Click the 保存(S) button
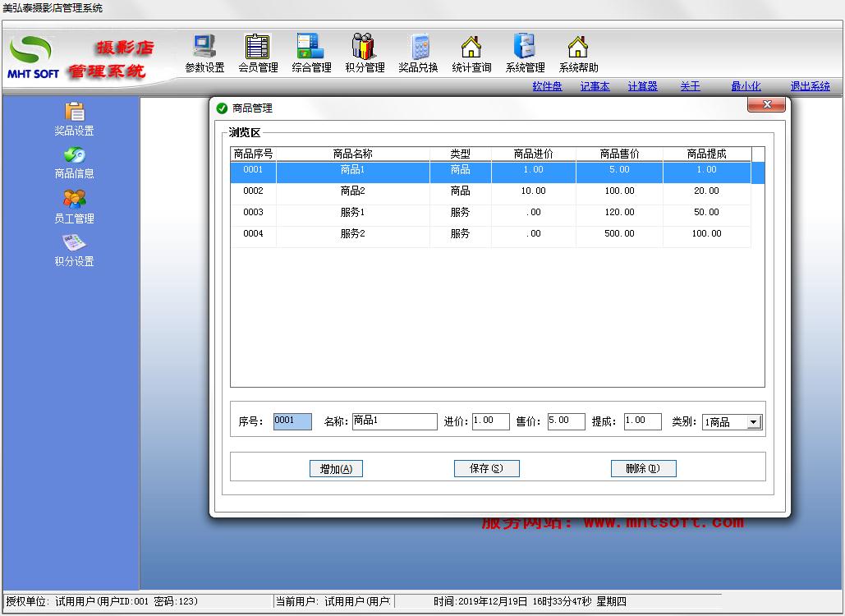Screen dimensions: 845x616 click(487, 469)
